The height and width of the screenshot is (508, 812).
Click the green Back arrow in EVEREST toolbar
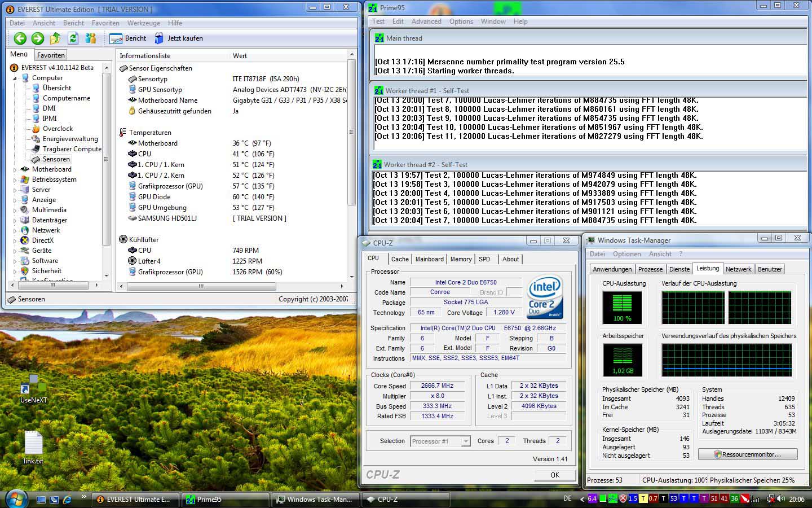(x=20, y=38)
